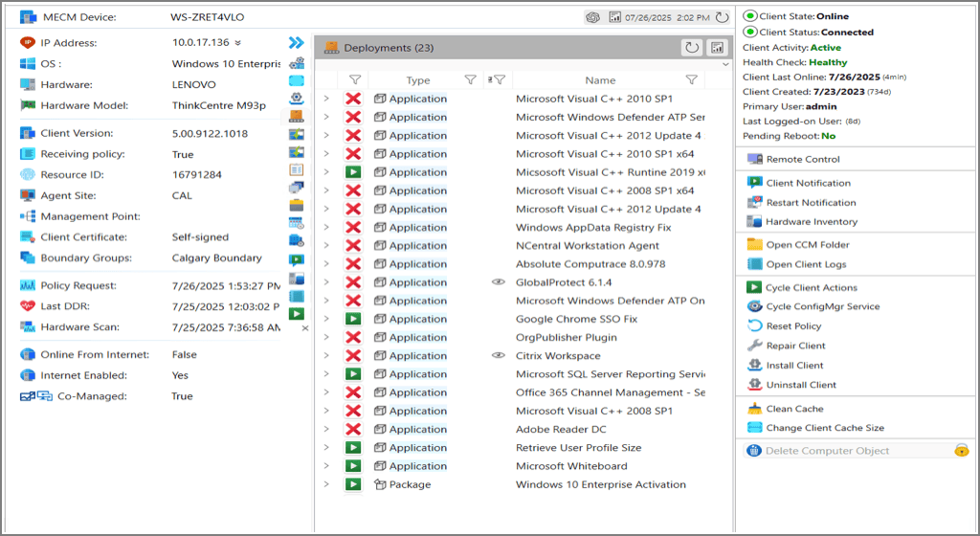Sort by the Type column header

click(418, 80)
